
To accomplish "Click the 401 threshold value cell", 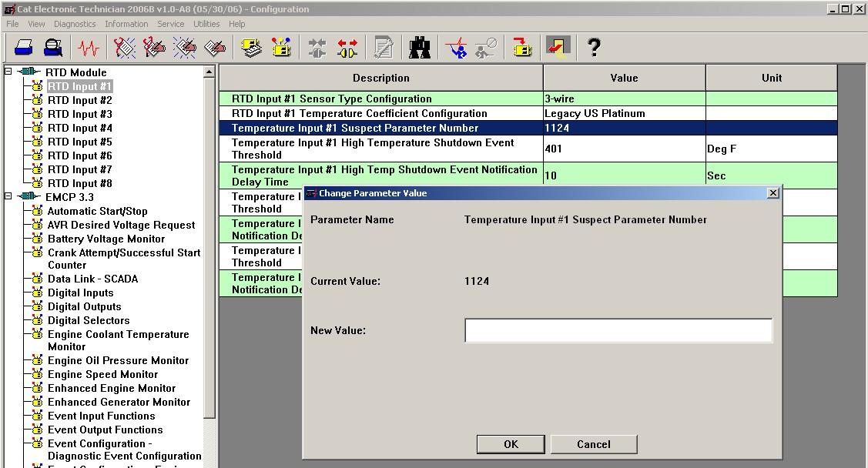I will (625, 149).
